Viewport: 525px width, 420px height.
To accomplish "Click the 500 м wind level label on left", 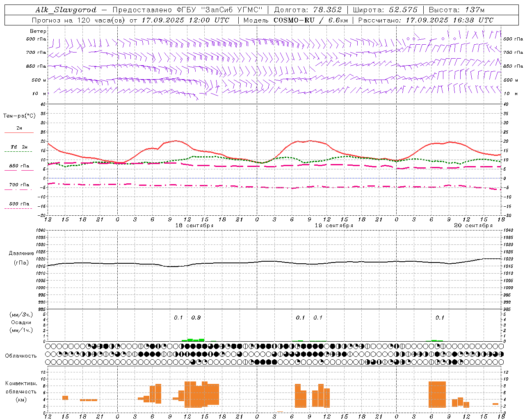I will 39,80.
